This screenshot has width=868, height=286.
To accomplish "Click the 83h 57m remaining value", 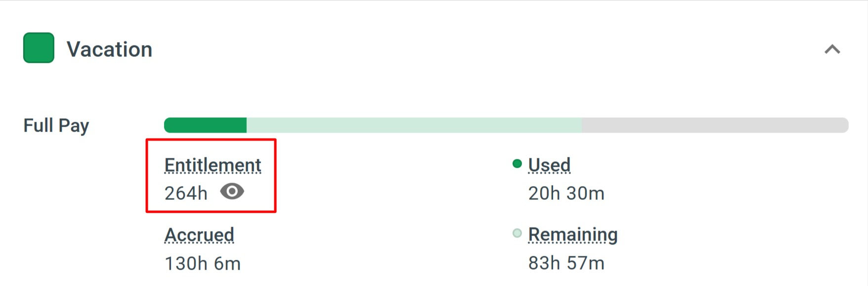I will [566, 263].
